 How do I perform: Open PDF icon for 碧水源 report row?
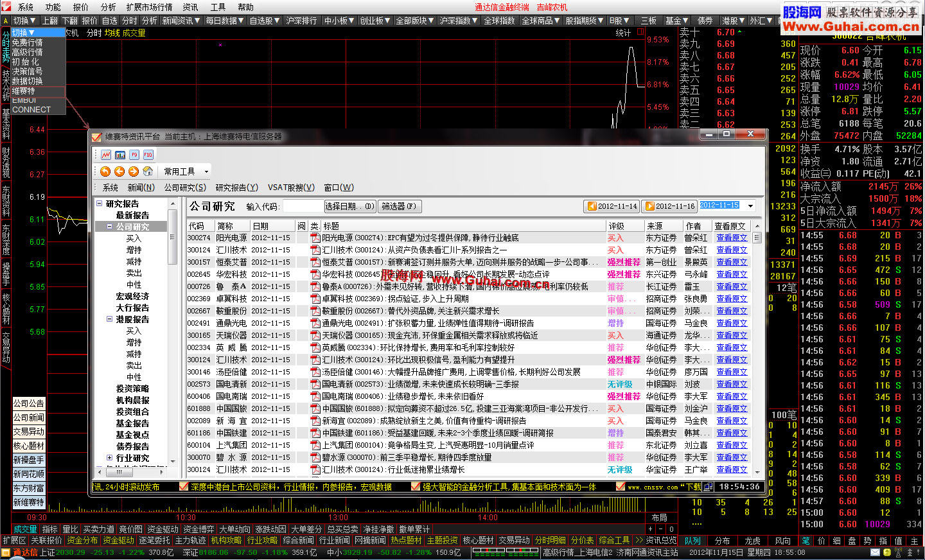click(x=315, y=457)
